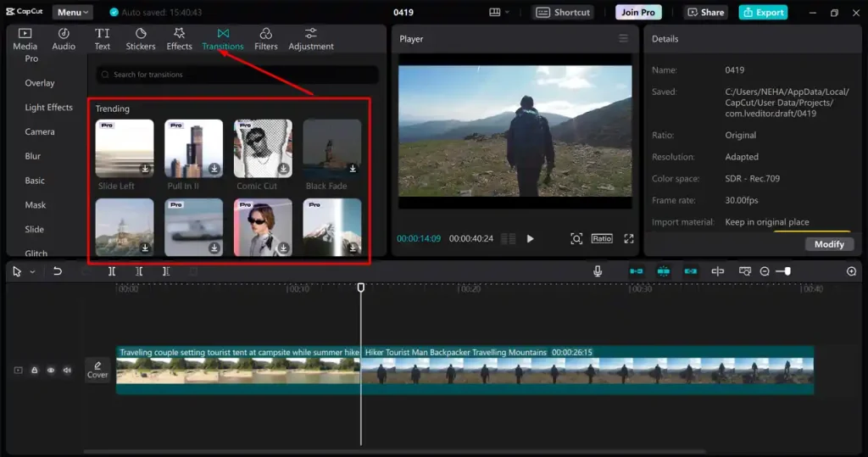Download the Pull In II transition
Image resolution: width=868 pixels, height=457 pixels.
click(214, 169)
